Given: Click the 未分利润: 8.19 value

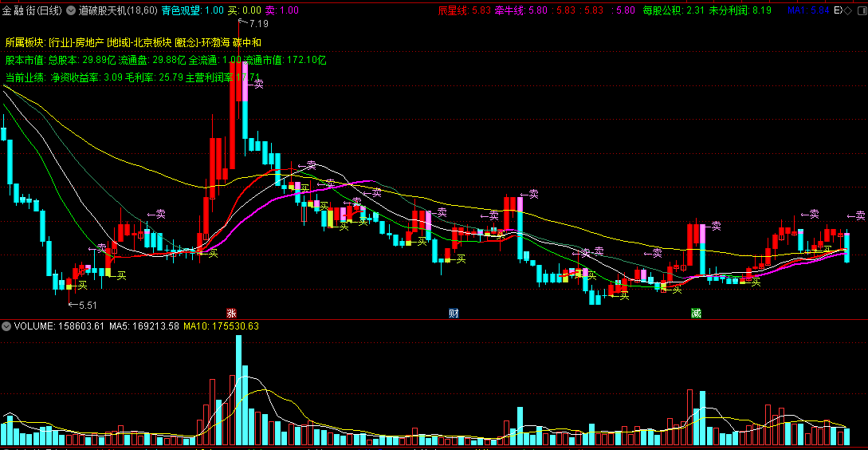Looking at the screenshot, I should (x=740, y=10).
